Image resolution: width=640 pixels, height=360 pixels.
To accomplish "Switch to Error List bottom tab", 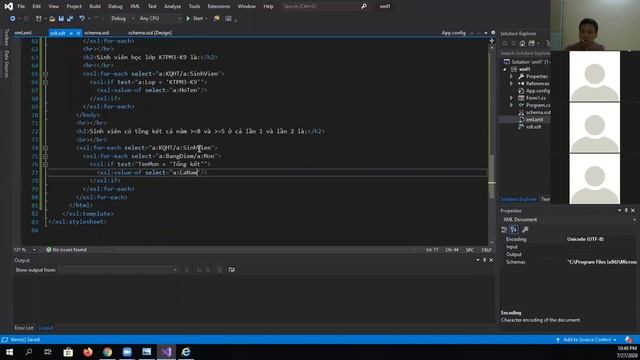I will click(x=24, y=328).
